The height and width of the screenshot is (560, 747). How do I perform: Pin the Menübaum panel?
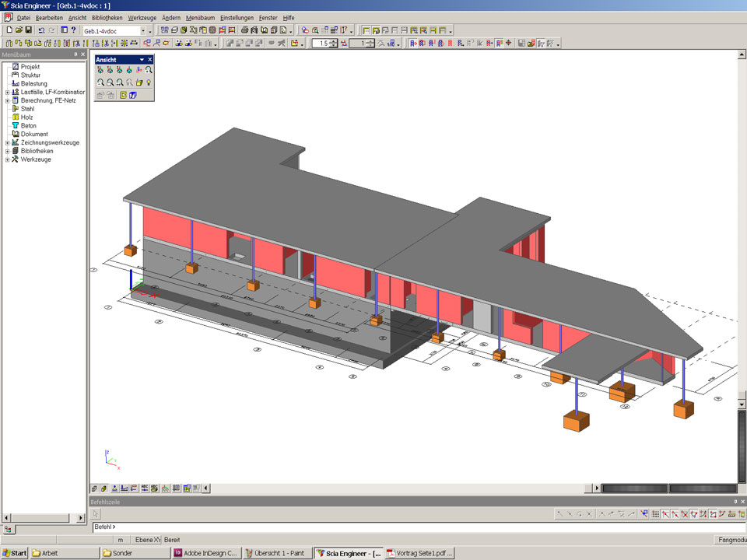[x=75, y=55]
